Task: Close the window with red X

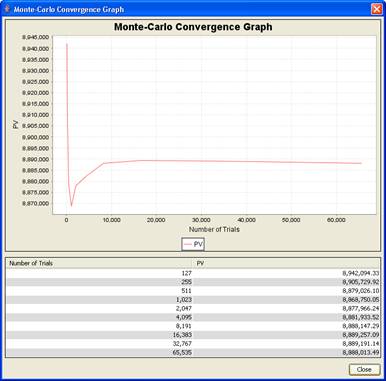Action: click(x=377, y=9)
